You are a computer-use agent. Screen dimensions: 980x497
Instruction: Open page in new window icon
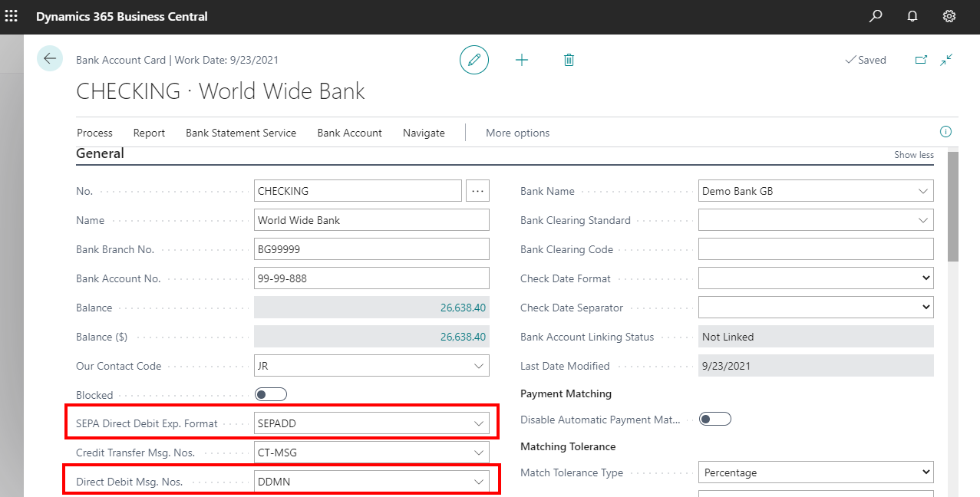[x=921, y=60]
